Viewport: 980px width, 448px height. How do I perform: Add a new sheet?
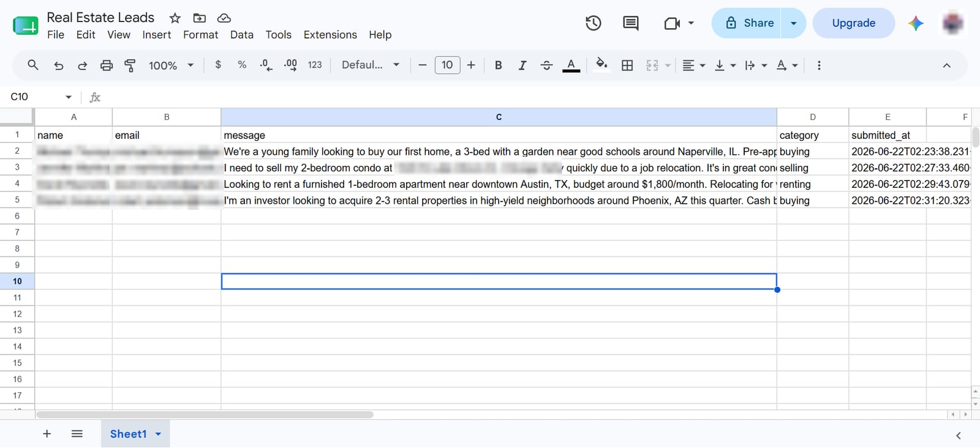click(47, 434)
